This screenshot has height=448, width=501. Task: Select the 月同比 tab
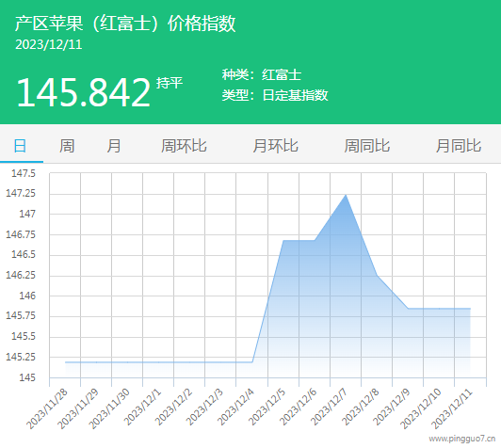(459, 146)
